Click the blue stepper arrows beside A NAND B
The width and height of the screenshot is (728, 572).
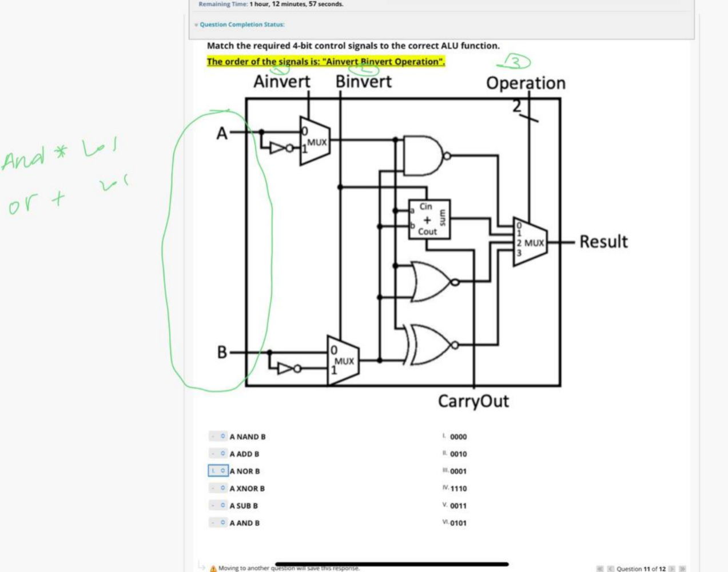pos(222,437)
